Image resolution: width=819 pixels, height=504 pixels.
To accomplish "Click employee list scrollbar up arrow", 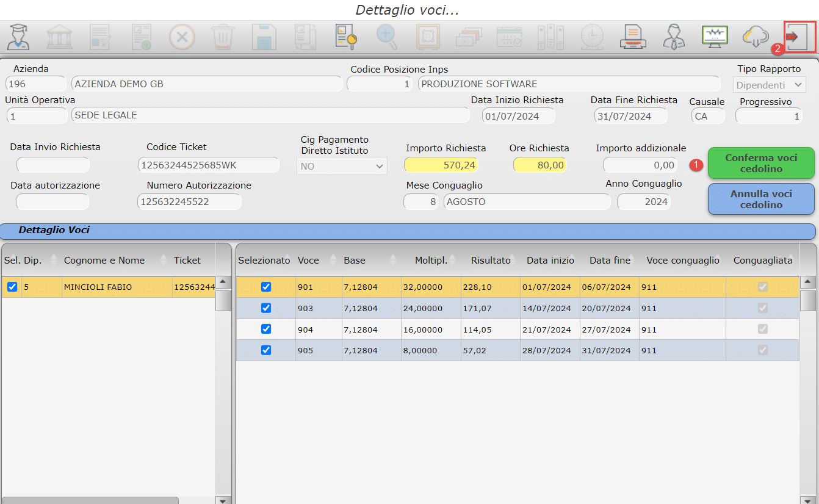I will coord(223,283).
